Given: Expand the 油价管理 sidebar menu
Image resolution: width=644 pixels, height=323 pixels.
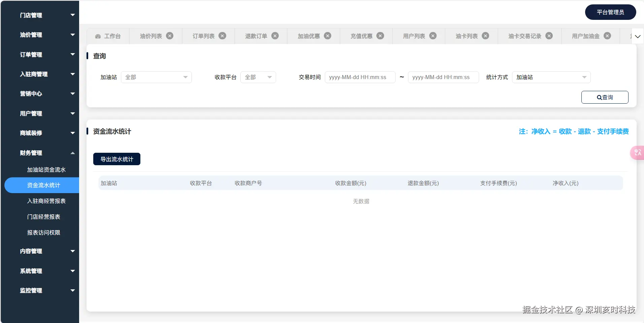Looking at the screenshot, I should [40, 35].
